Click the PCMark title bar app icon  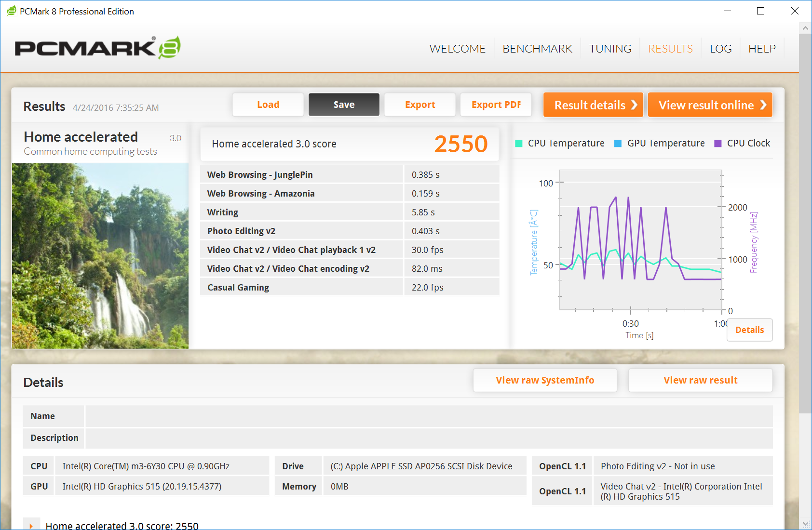(x=12, y=11)
